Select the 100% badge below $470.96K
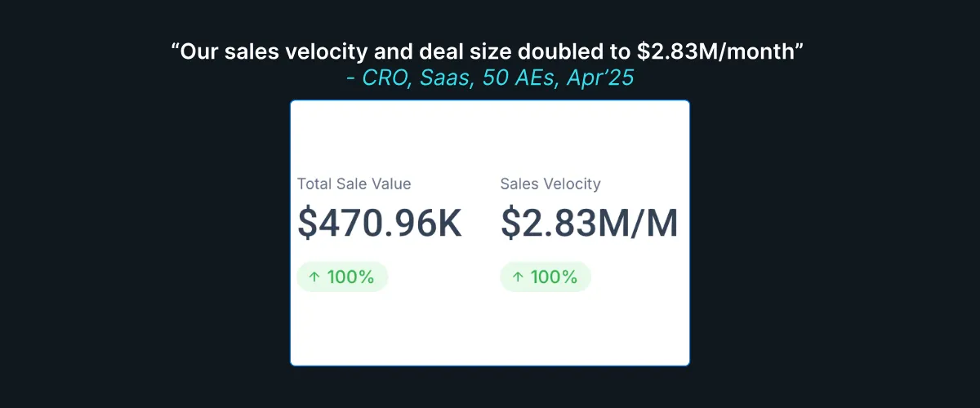 click(x=342, y=277)
